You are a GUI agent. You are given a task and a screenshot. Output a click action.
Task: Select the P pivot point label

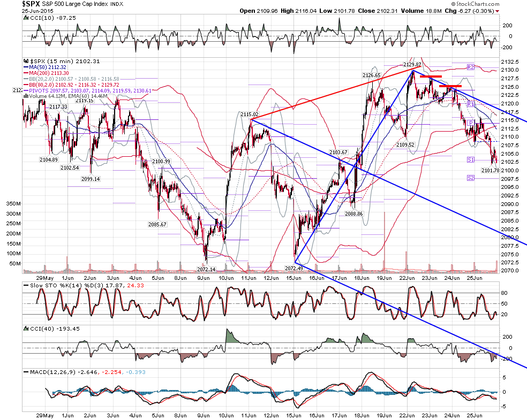coord(471,123)
